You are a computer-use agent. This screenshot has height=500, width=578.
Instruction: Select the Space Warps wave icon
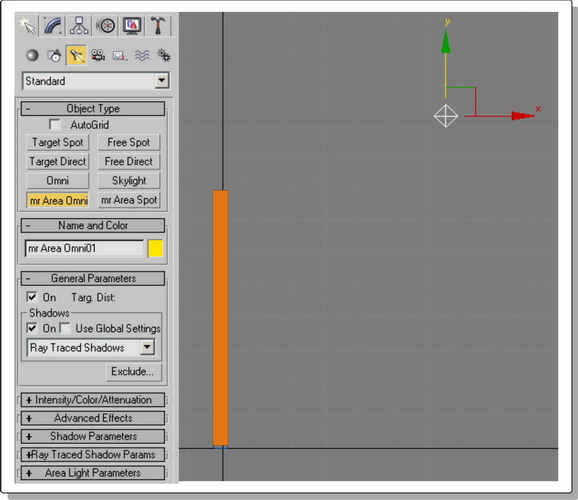pyautogui.click(x=142, y=55)
